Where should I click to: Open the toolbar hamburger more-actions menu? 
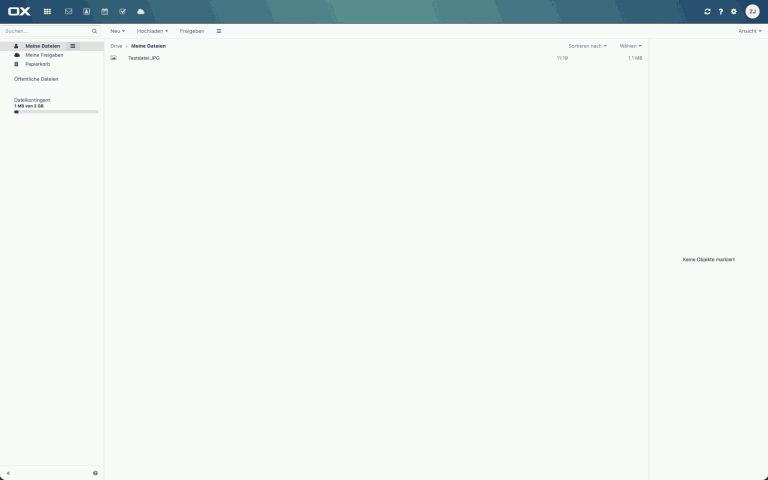tap(219, 31)
